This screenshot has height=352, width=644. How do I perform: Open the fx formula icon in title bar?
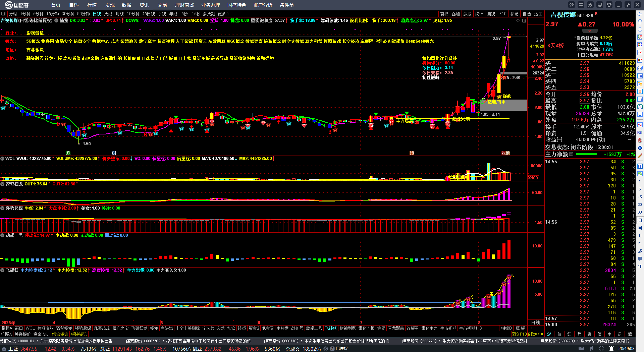(590, 5)
